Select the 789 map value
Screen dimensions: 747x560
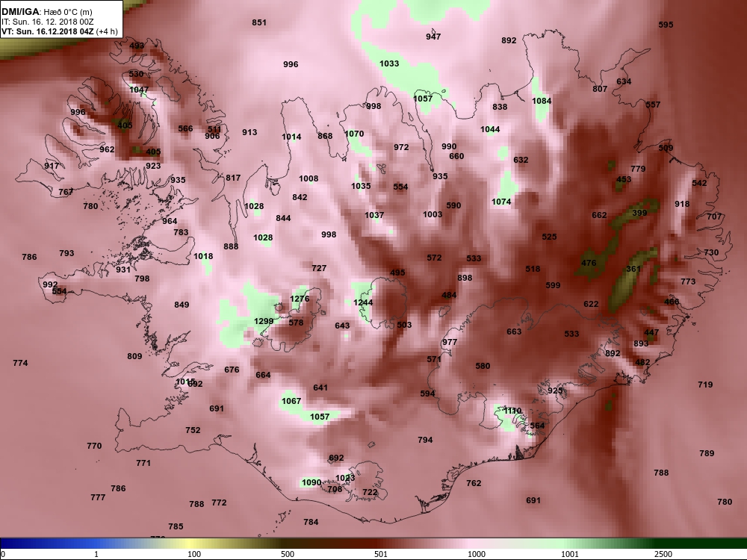click(707, 453)
